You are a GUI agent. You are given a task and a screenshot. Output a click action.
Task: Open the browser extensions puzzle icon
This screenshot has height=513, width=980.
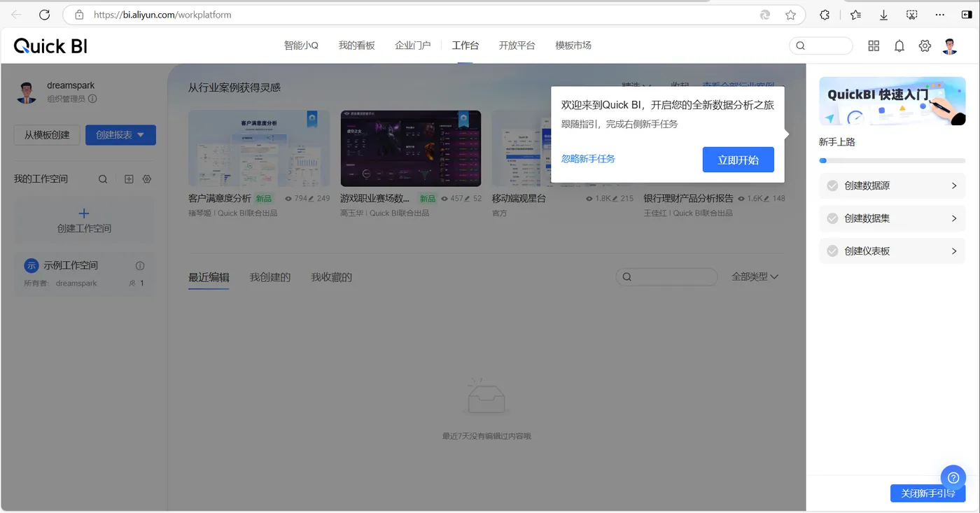(x=825, y=15)
